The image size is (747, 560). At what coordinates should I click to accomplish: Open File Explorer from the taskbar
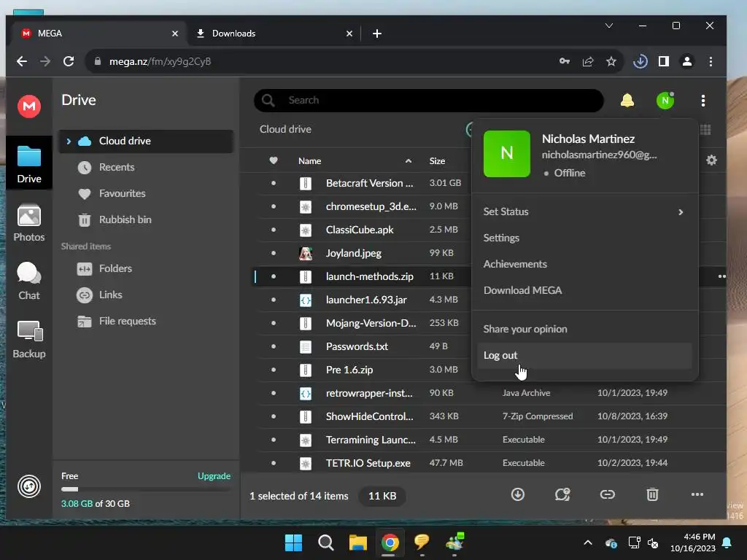coord(357,542)
